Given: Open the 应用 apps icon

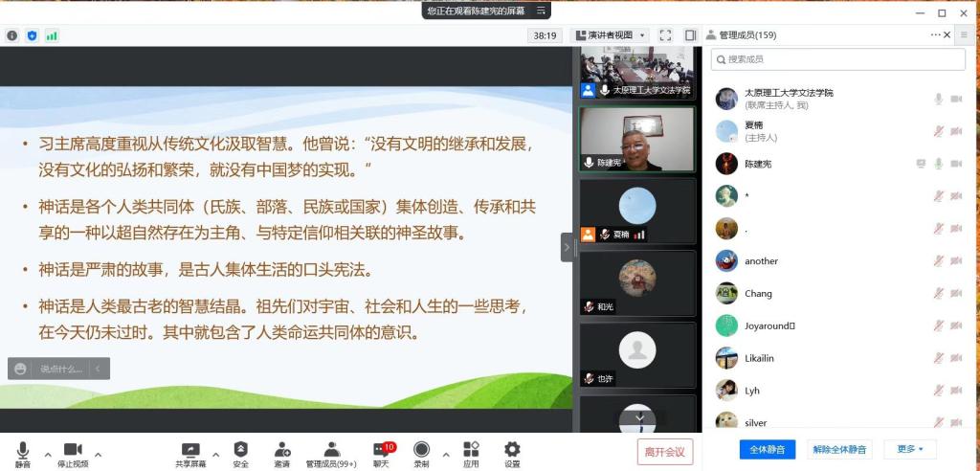Looking at the screenshot, I should click(471, 453).
